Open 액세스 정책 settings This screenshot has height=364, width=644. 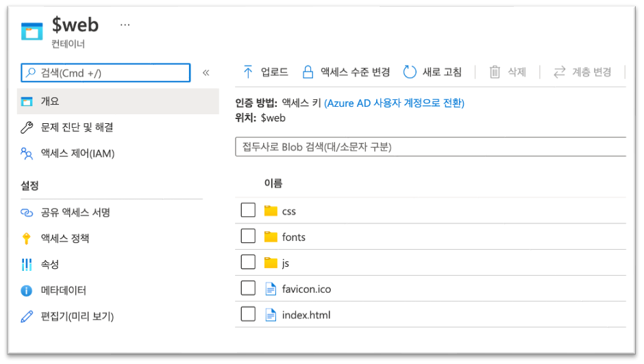coord(65,238)
